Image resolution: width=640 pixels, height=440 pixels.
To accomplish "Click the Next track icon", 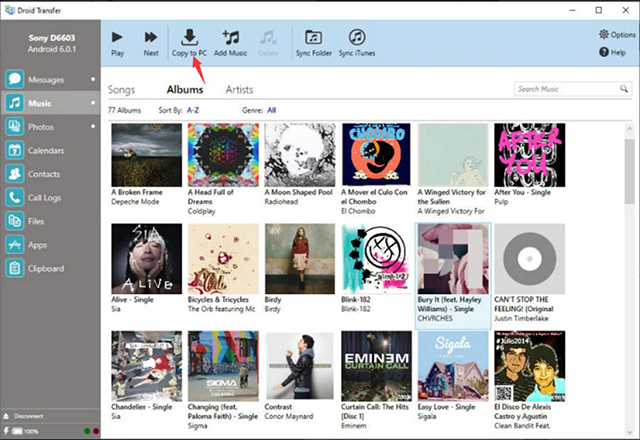I will pyautogui.click(x=151, y=37).
